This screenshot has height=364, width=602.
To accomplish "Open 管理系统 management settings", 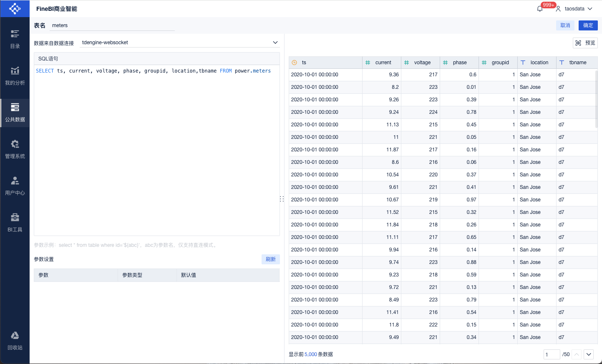I will pos(15,149).
